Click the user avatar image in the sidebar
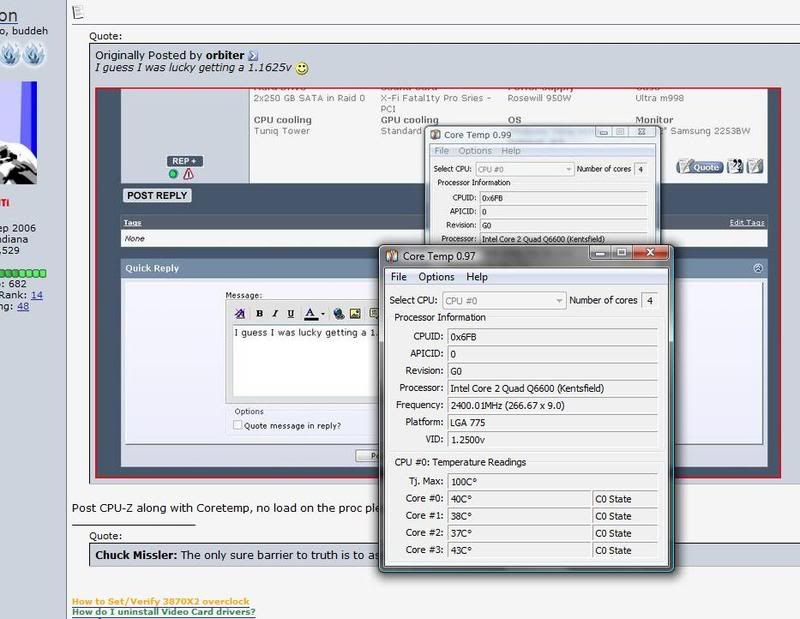Image resolution: width=800 pixels, height=619 pixels. point(18,133)
